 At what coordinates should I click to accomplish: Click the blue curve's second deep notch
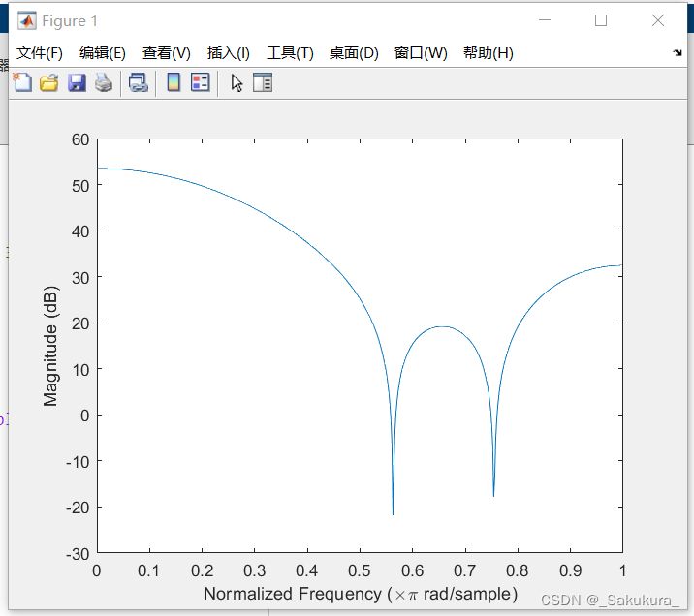pos(493,494)
